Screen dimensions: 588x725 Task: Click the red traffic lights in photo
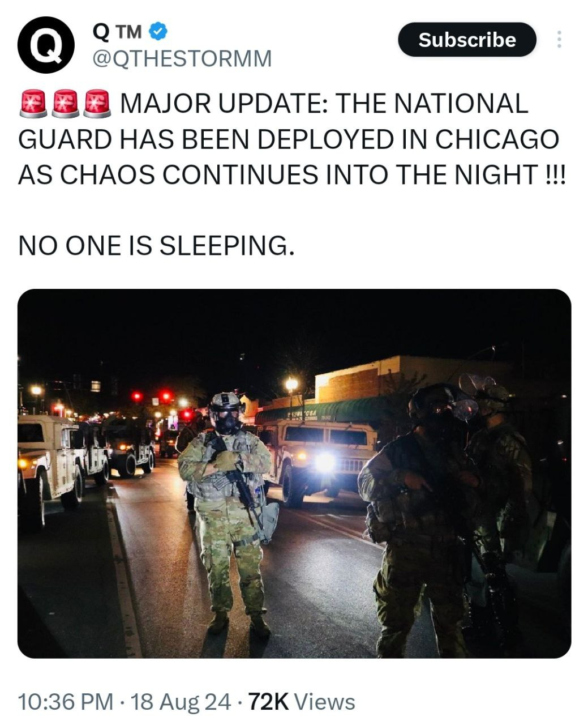pyautogui.click(x=152, y=396)
